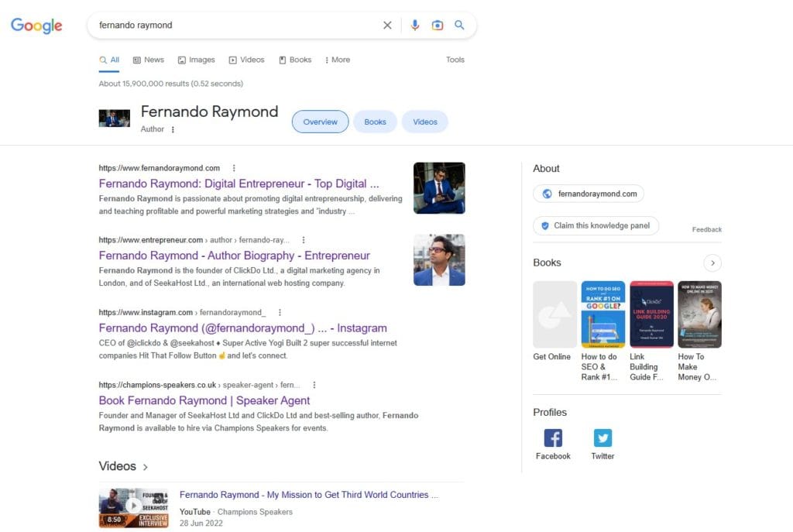Open Google Lens image search icon
This screenshot has height=532, width=793.
(x=438, y=25)
